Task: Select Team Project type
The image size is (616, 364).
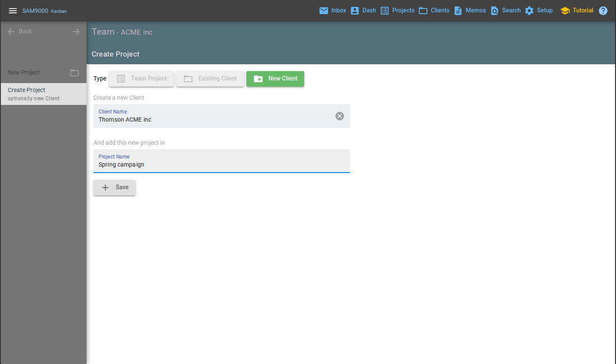Action: pos(141,79)
